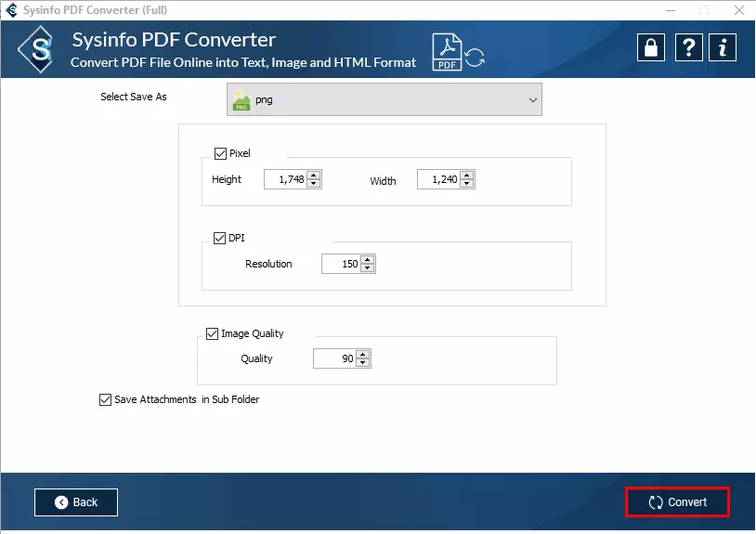Decrease Resolution with the down arrow
The height and width of the screenshot is (534, 756).
(x=368, y=268)
